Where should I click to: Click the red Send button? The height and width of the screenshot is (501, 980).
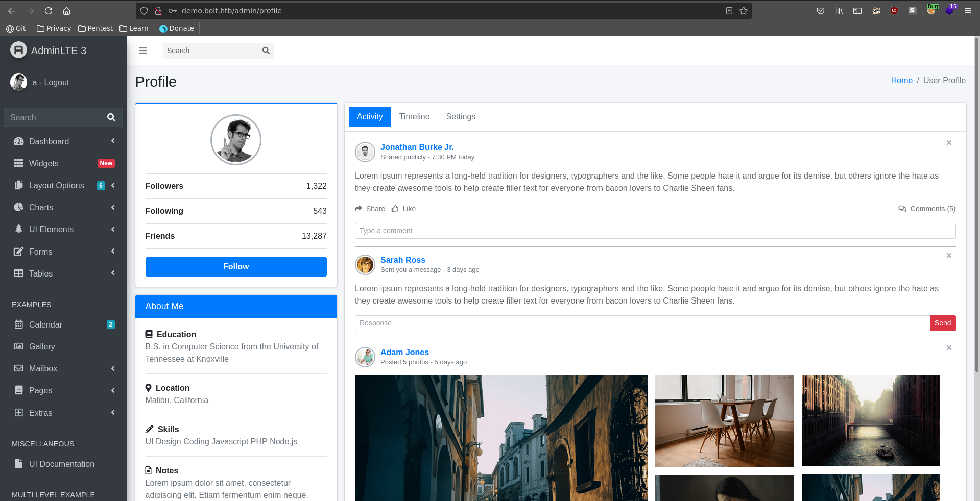pos(942,323)
